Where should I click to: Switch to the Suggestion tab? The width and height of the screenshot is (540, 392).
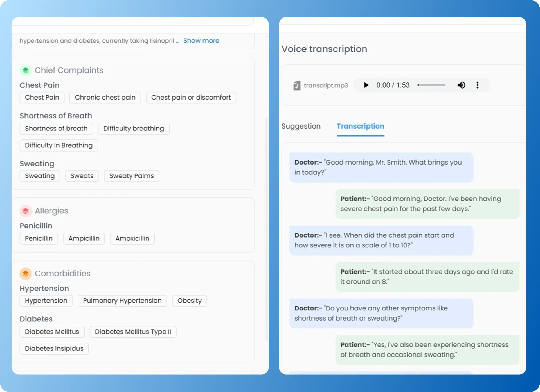click(x=301, y=126)
